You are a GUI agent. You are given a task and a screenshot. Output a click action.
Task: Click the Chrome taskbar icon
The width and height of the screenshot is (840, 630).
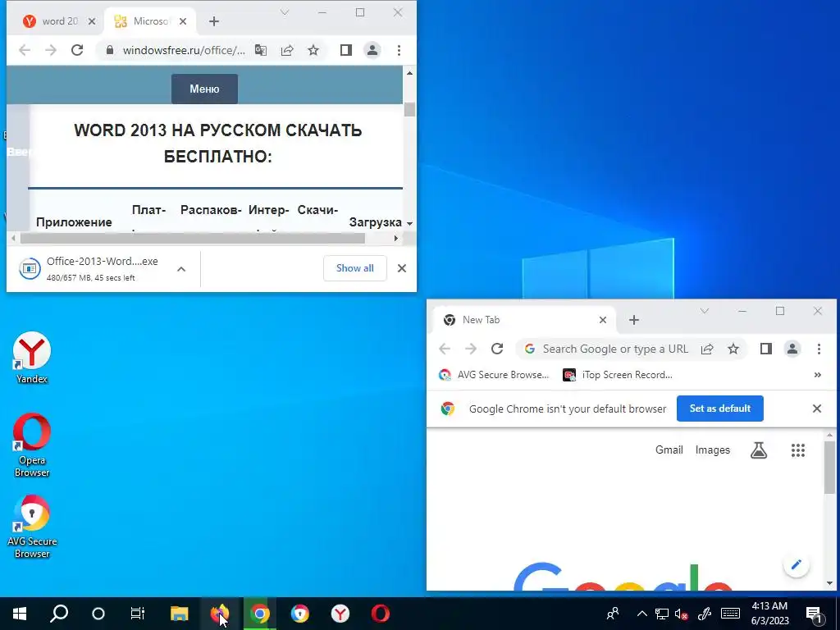pos(260,614)
